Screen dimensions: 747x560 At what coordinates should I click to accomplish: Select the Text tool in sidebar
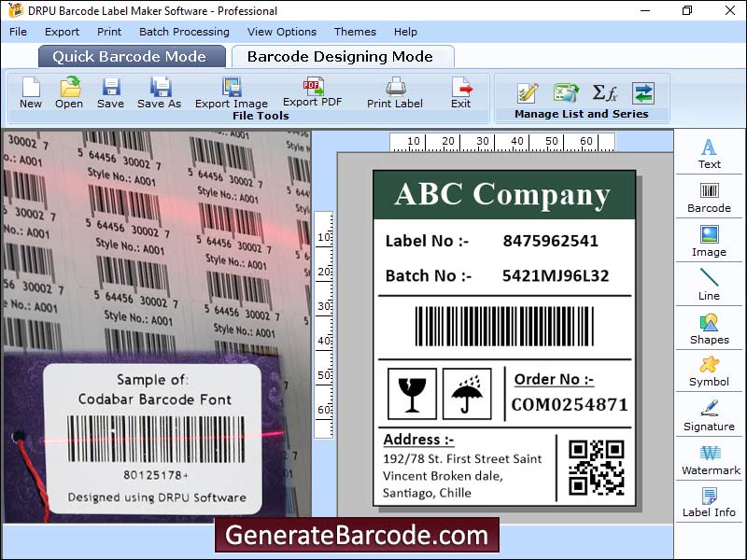(709, 153)
